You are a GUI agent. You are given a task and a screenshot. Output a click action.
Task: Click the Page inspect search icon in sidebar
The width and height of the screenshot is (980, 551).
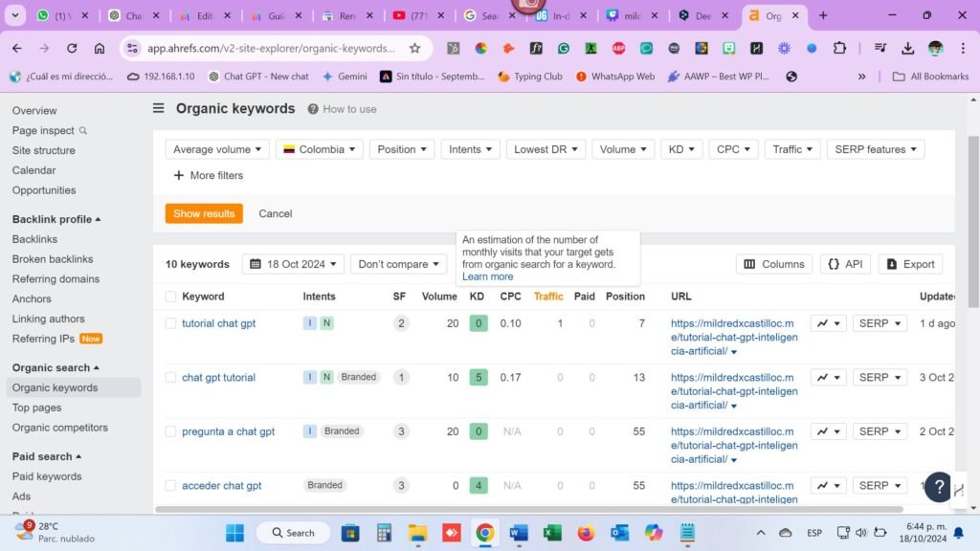83,131
